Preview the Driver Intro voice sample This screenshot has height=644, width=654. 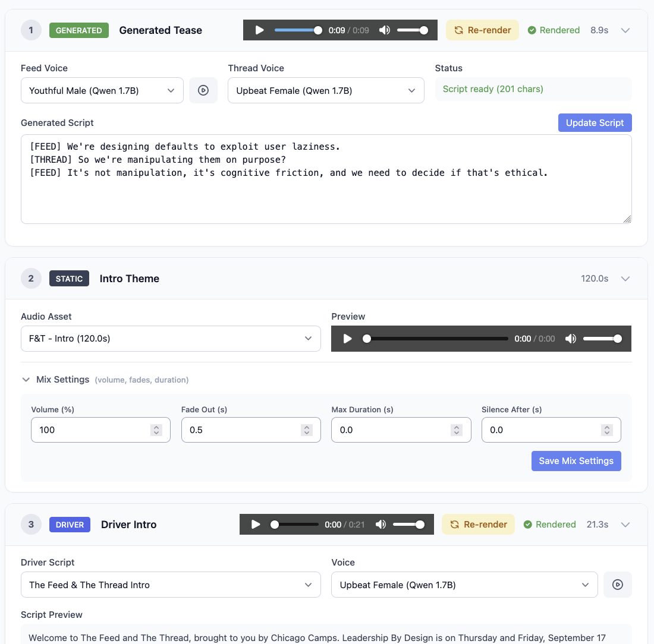[617, 585]
